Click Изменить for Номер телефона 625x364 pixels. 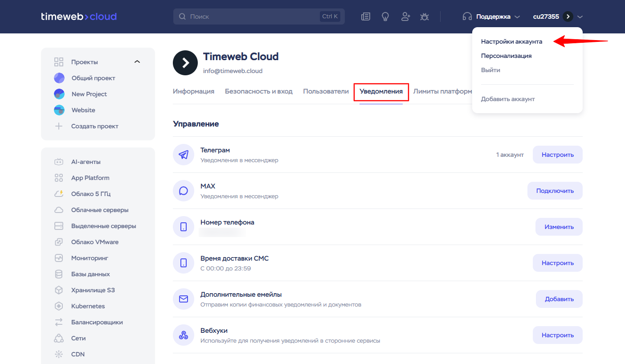559,227
